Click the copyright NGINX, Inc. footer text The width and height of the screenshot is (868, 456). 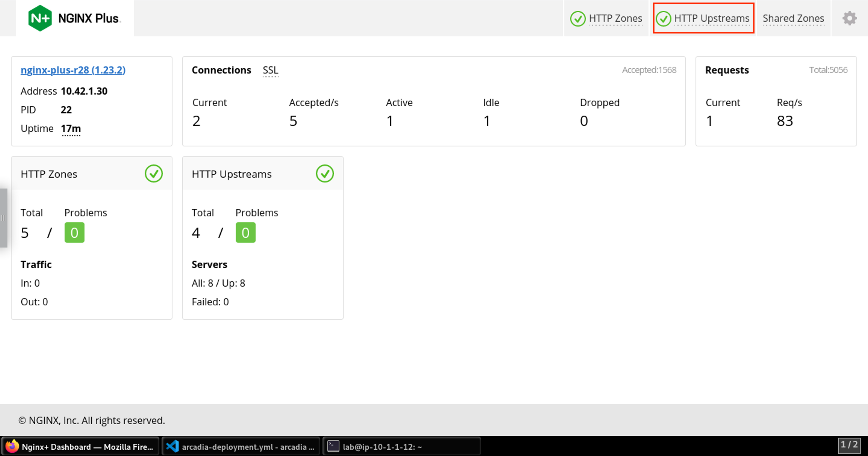pos(92,420)
